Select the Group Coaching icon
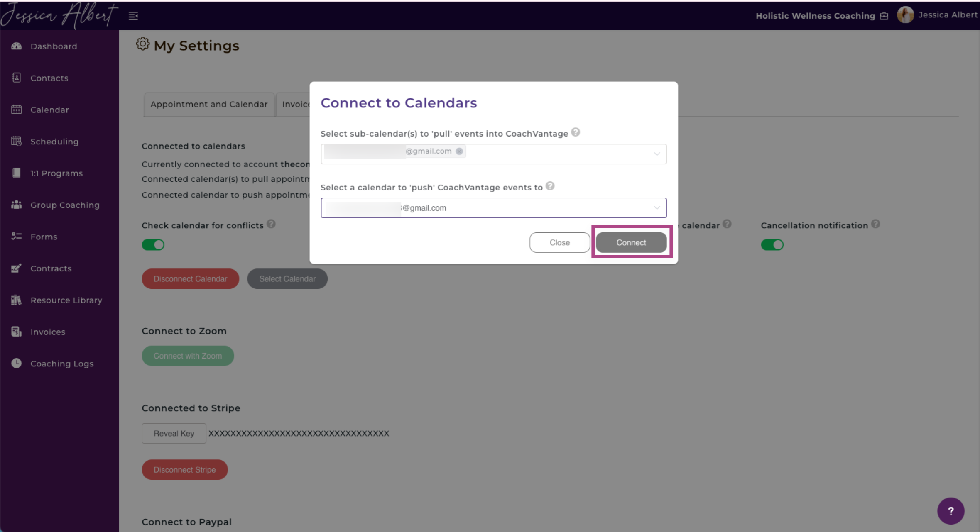 coord(16,205)
